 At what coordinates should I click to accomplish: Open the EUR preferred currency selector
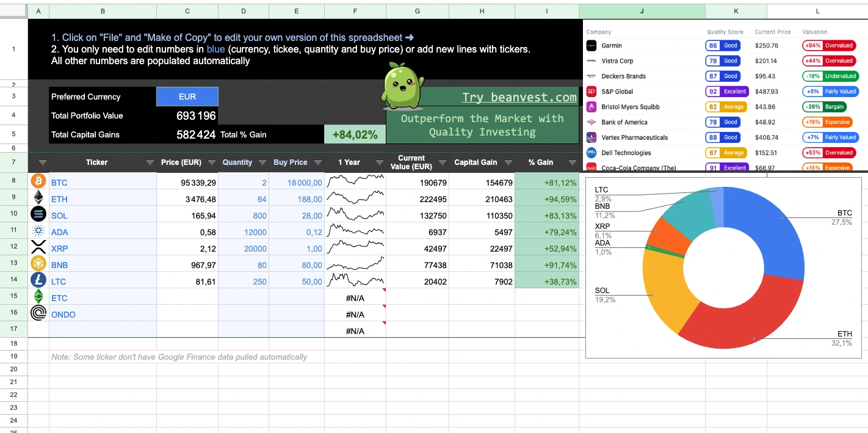coord(187,96)
